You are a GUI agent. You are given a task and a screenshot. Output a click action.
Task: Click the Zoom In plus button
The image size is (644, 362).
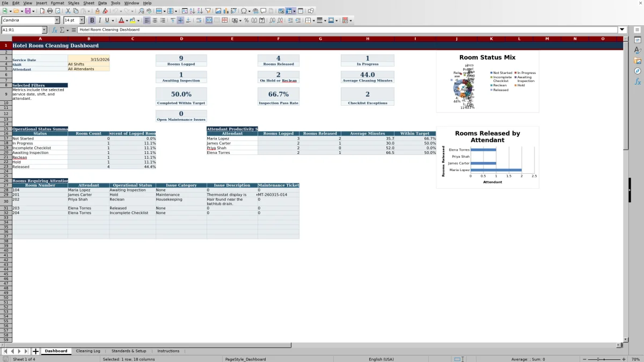pos(623,359)
